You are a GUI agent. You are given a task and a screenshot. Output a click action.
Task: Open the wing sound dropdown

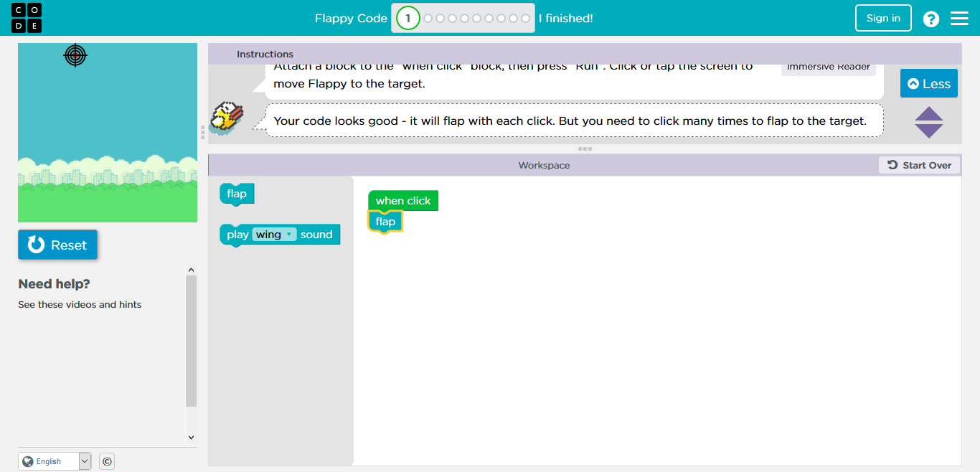click(x=275, y=235)
